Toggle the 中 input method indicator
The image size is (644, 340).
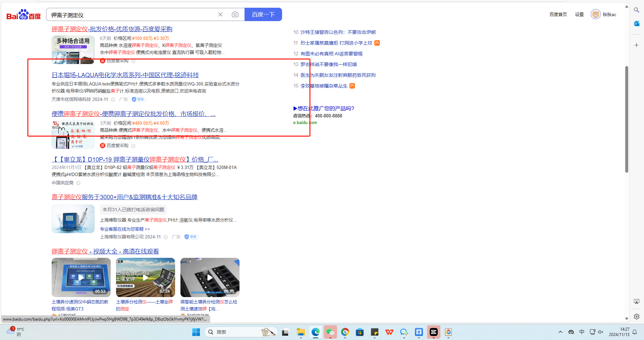(x=582, y=332)
